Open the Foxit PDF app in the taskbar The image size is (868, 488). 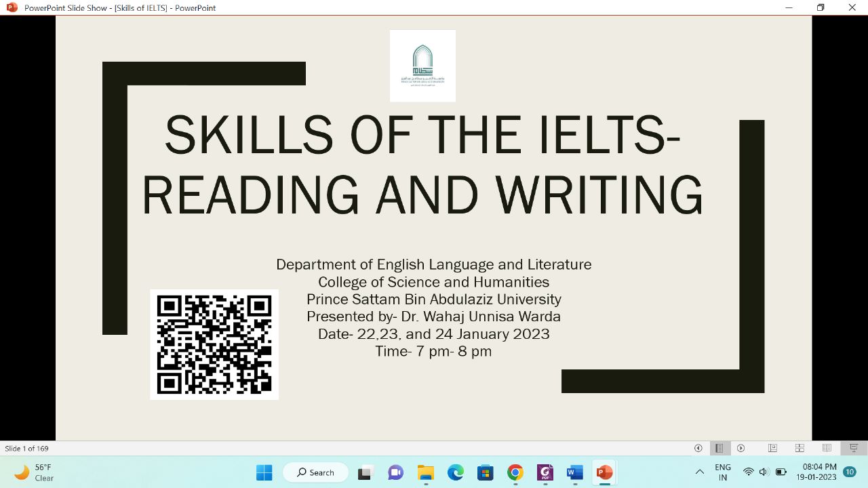point(545,472)
